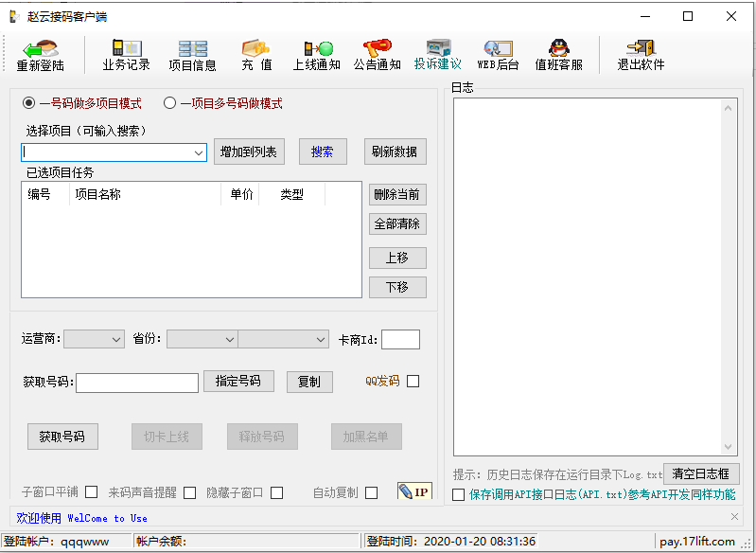Viewport: 756px width, 553px height.
Task: Click the 获取号码 button
Action: [x=62, y=437]
